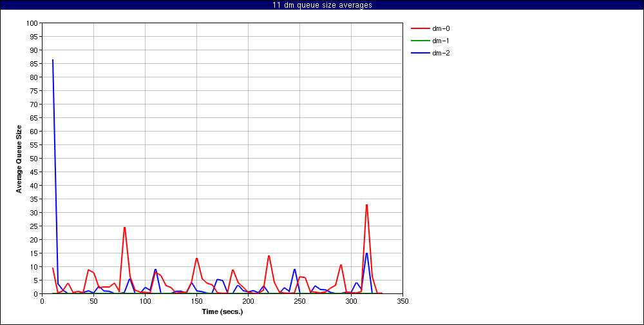Click the x-axis tick value 350

click(x=403, y=301)
